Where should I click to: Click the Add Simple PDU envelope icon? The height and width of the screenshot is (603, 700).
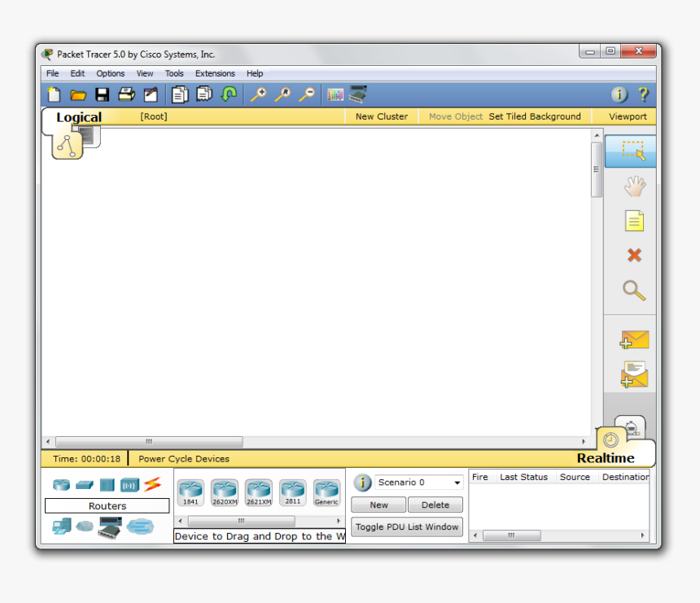[634, 339]
